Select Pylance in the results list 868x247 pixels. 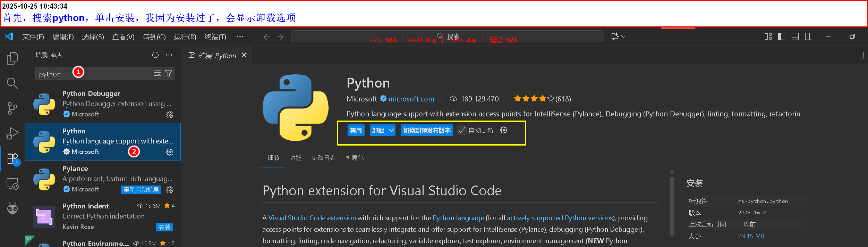(x=103, y=179)
